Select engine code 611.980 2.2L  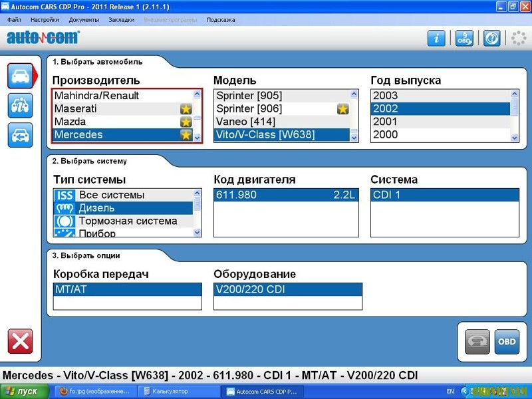[x=286, y=195]
